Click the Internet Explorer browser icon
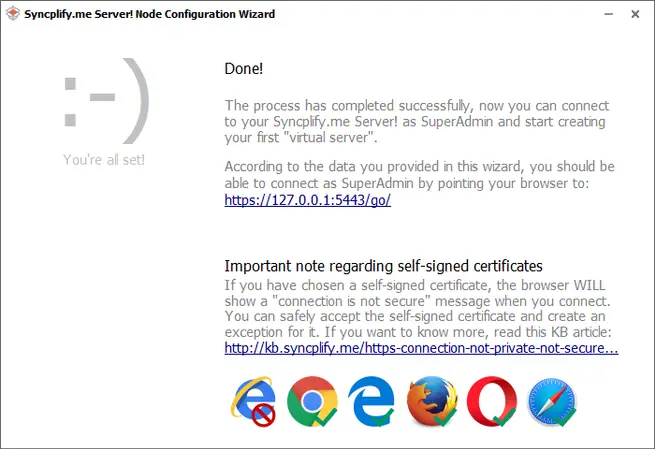The height and width of the screenshot is (449, 655). point(251,399)
